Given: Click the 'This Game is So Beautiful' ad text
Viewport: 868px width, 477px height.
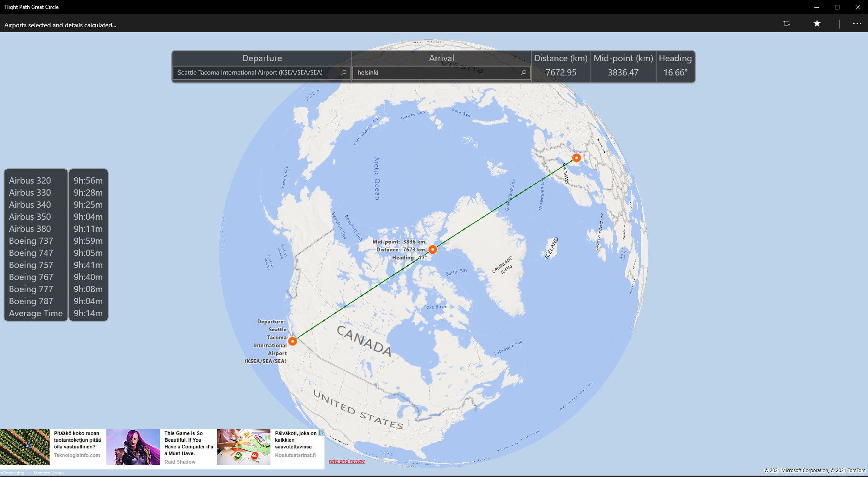Looking at the screenshot, I should [189, 443].
